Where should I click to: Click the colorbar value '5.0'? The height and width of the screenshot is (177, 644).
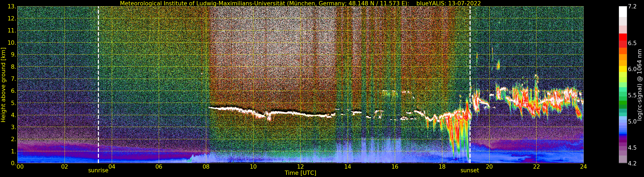tap(632, 121)
